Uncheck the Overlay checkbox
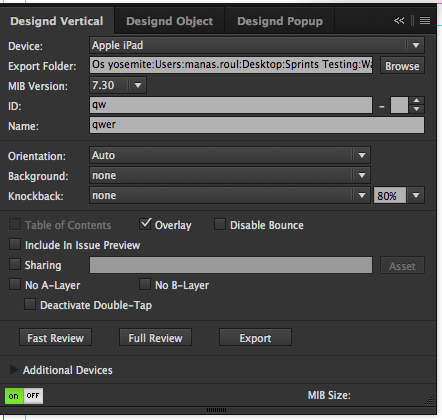The height and width of the screenshot is (420, 442). pos(145,224)
